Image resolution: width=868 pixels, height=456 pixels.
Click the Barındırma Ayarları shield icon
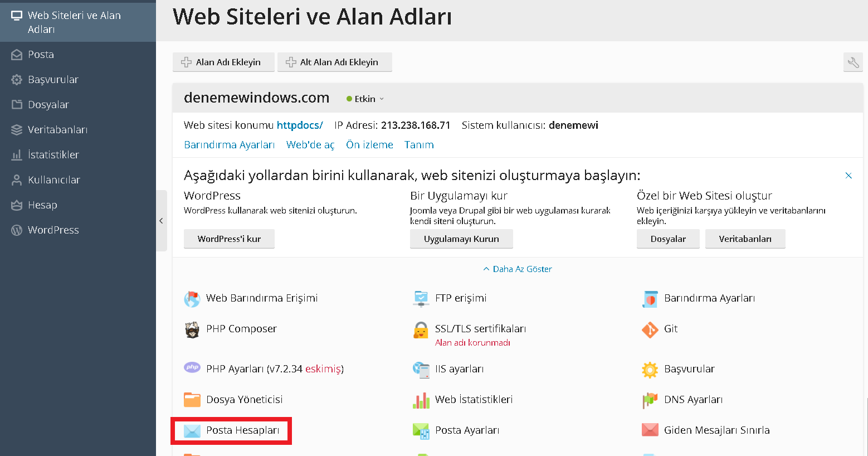(650, 299)
